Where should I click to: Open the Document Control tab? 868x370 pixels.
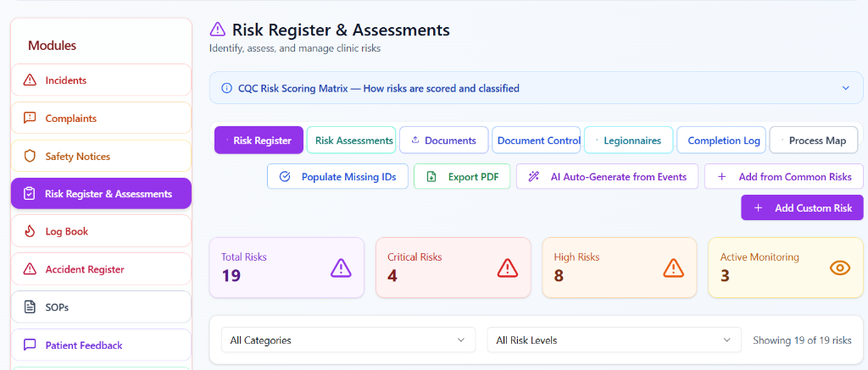[537, 140]
